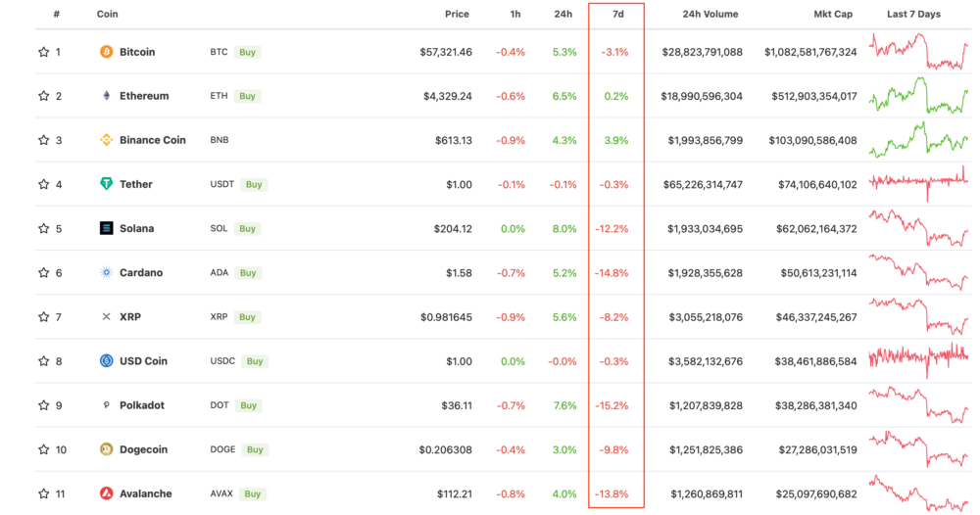The height and width of the screenshot is (515, 980).
Task: Open Solana's Last 7 Days sparkline chart
Action: [x=919, y=227]
